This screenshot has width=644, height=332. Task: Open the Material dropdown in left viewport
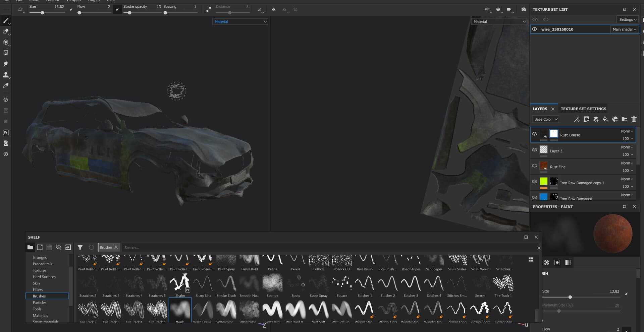[240, 21]
